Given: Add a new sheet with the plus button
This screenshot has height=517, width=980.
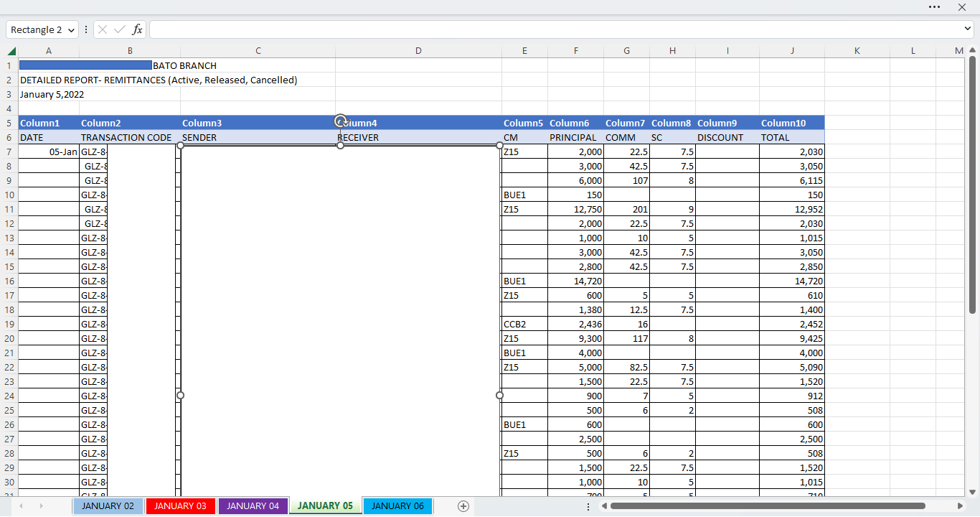Looking at the screenshot, I should click(x=463, y=506).
